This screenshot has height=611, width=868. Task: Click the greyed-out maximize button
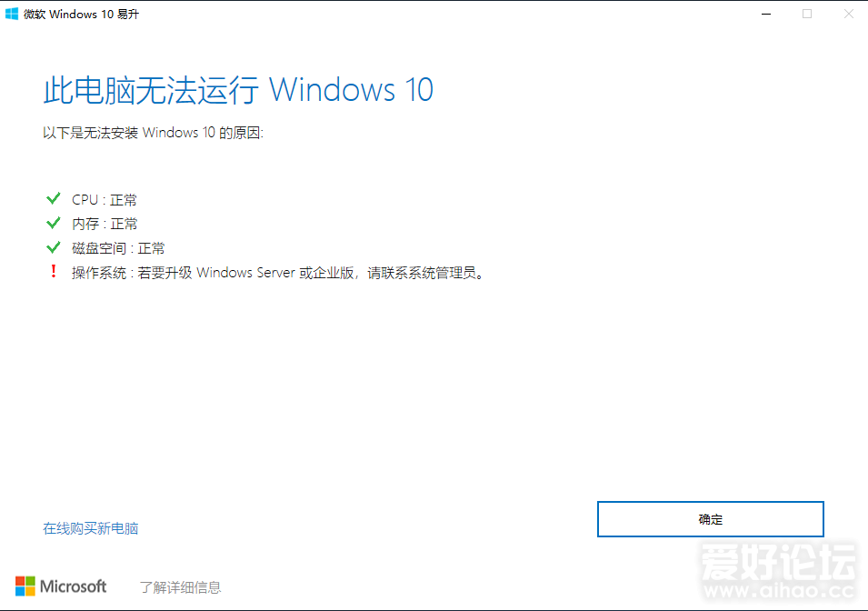pos(807,14)
